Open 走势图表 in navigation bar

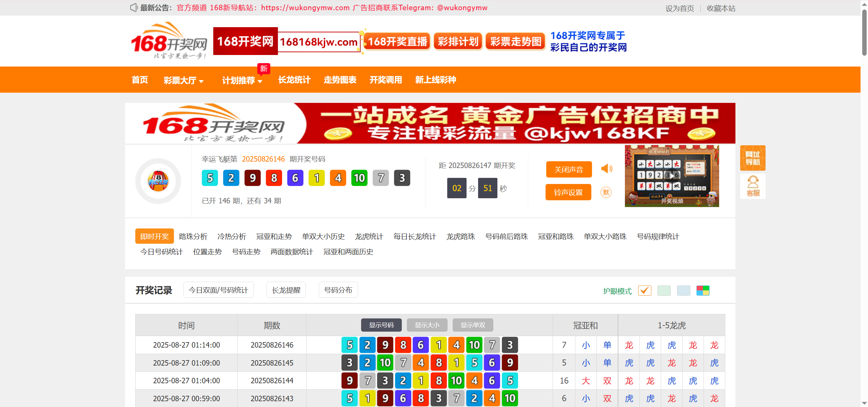(x=340, y=80)
